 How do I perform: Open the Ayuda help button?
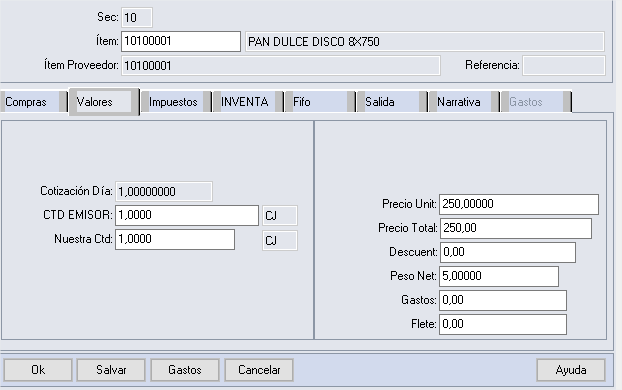pos(571,370)
